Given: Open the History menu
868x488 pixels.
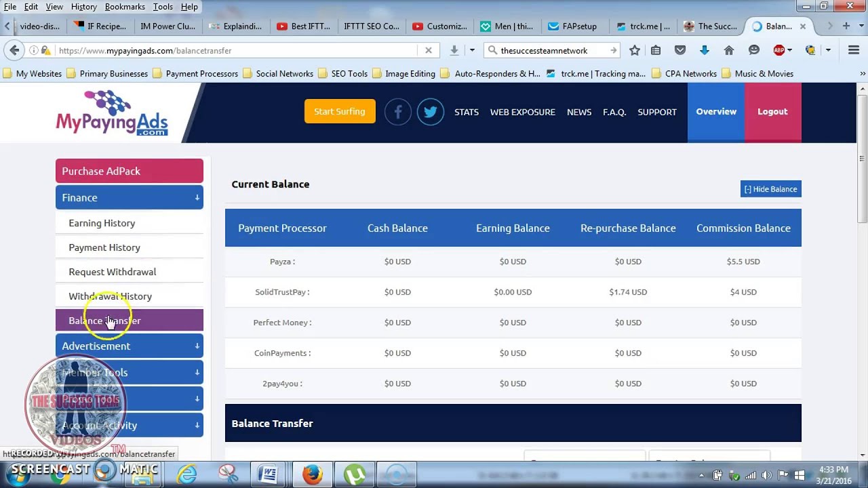Looking at the screenshot, I should pos(83,7).
